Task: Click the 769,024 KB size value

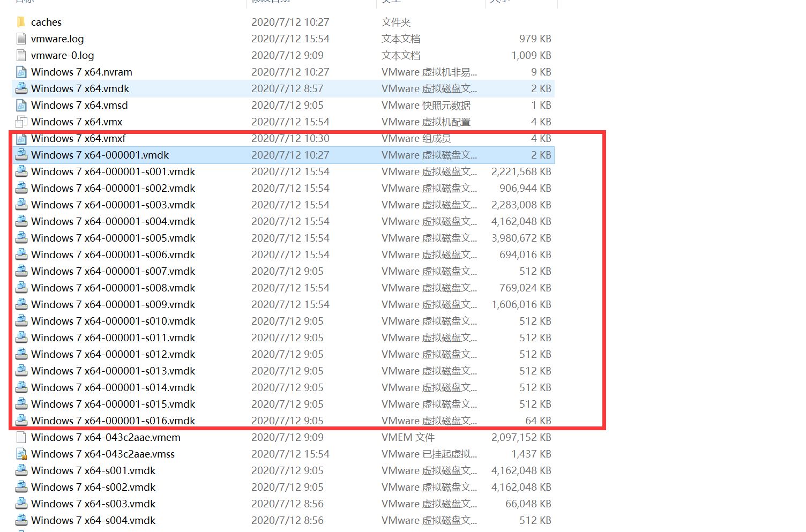Action: coord(525,288)
